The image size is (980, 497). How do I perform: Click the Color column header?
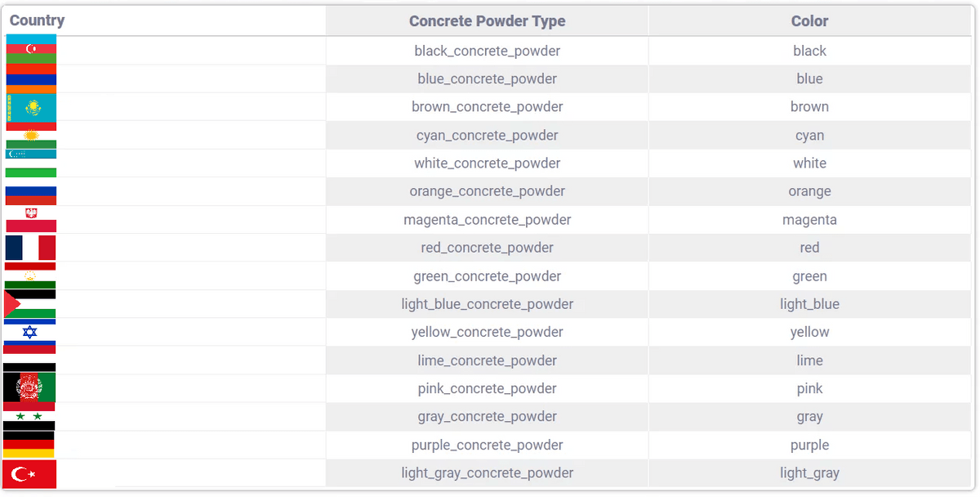809,21
